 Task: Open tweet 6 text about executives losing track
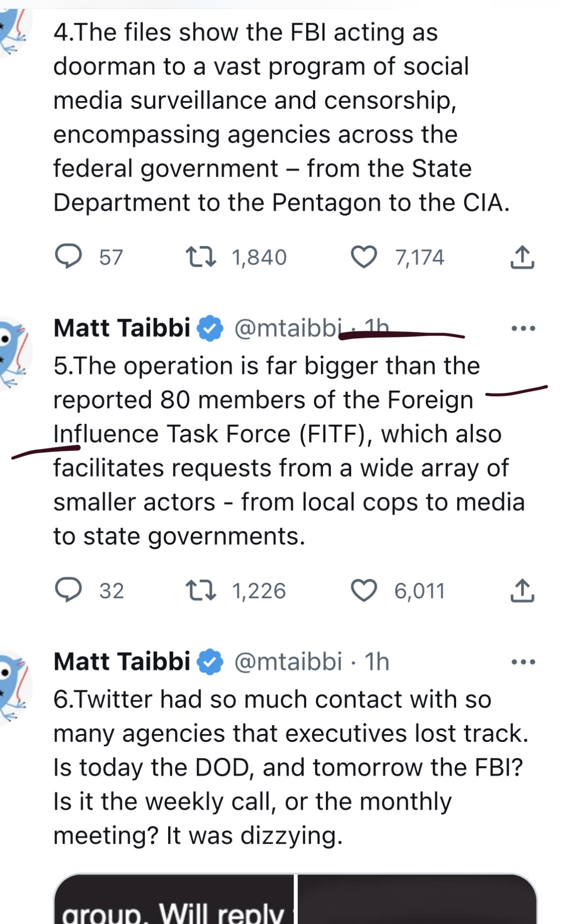tap(286, 767)
